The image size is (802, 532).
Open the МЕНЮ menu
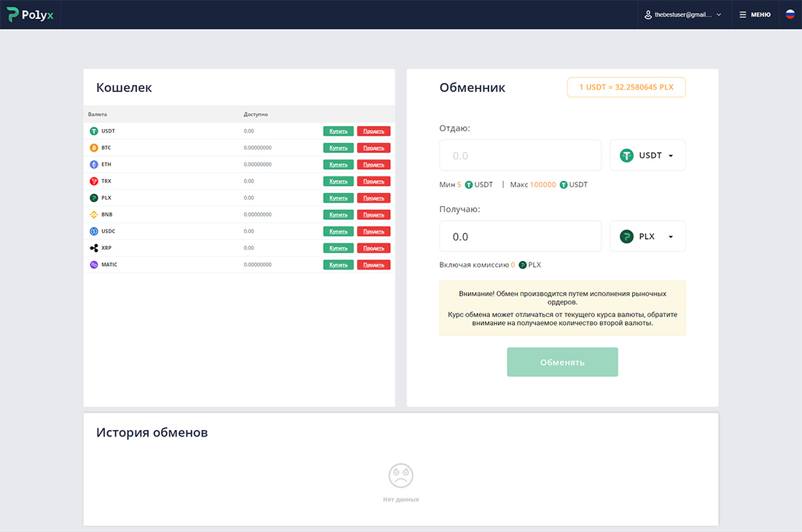pyautogui.click(x=755, y=14)
